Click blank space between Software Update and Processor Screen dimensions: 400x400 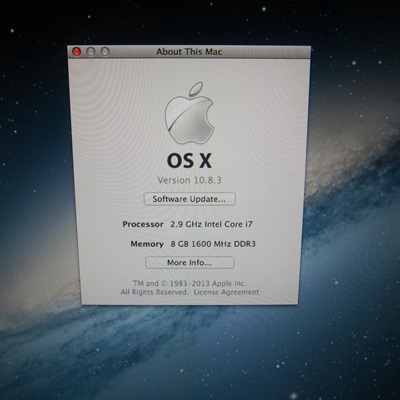pos(189,213)
